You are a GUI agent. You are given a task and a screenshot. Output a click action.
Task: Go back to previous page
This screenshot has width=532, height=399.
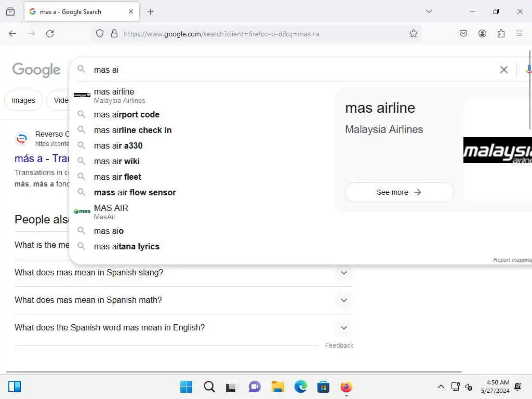(x=12, y=34)
